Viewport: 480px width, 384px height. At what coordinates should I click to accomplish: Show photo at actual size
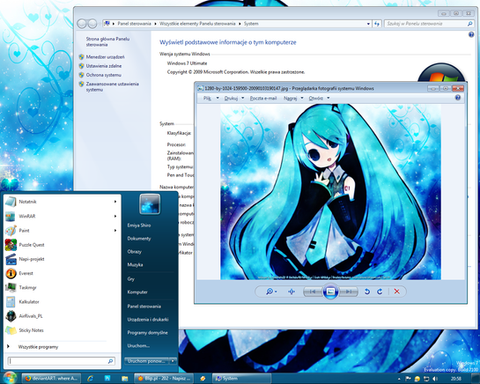click(x=291, y=291)
